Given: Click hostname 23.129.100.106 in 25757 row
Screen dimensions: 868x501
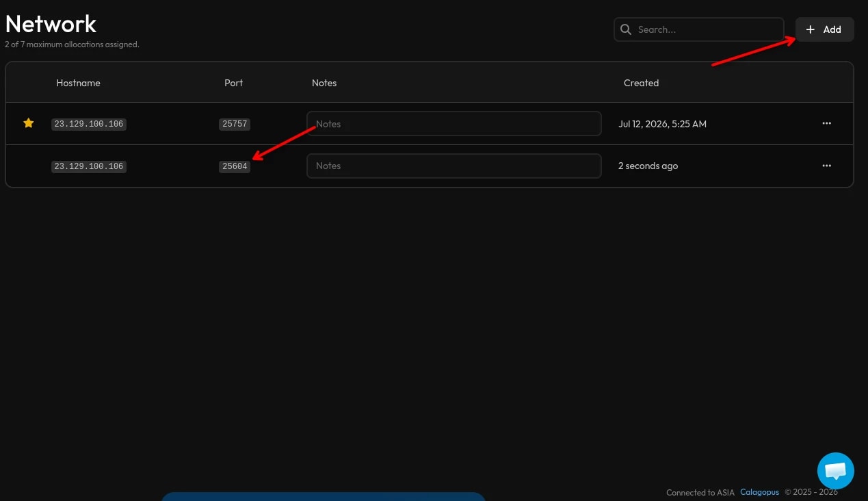Looking at the screenshot, I should click(x=89, y=124).
